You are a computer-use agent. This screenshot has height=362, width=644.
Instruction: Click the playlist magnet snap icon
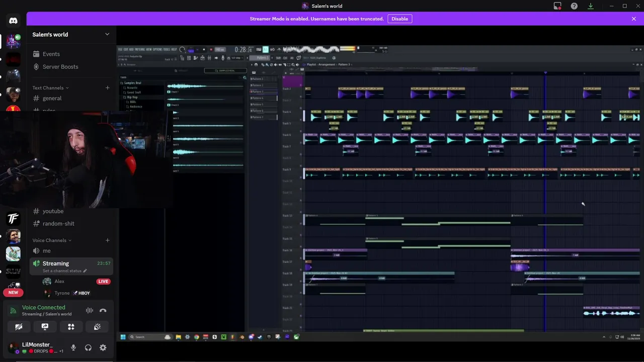[256, 65]
